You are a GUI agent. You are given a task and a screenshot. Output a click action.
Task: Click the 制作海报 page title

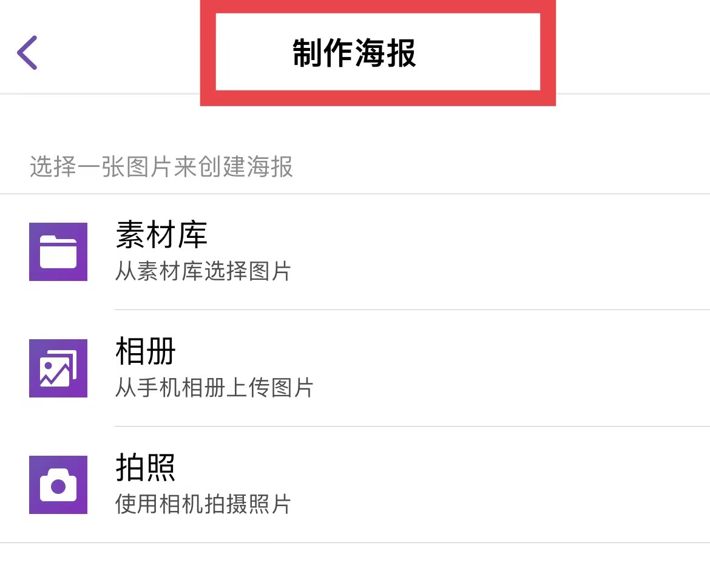coord(354,53)
